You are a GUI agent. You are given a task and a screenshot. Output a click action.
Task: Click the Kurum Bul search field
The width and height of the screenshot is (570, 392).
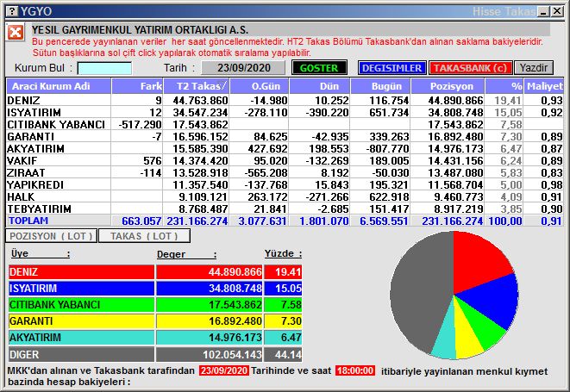click(x=104, y=68)
